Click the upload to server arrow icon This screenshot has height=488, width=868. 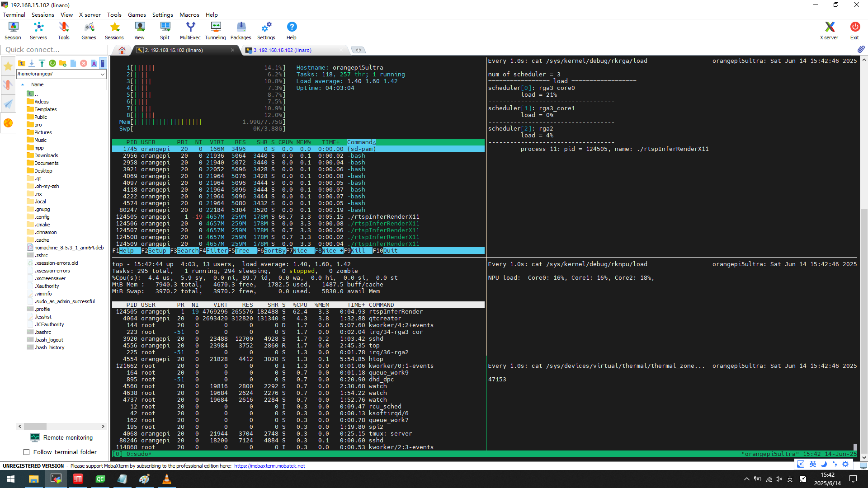42,63
